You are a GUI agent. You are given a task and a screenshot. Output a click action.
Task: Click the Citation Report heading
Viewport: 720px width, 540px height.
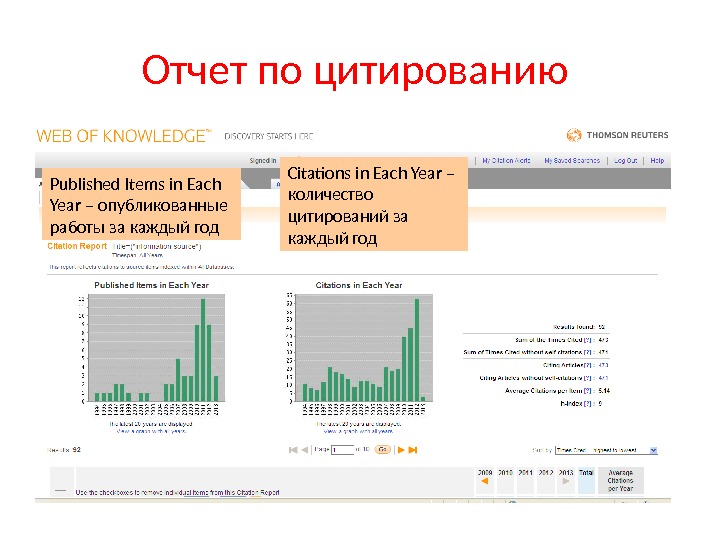click(77, 246)
